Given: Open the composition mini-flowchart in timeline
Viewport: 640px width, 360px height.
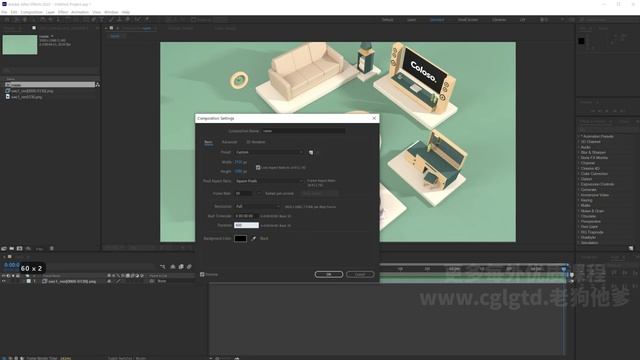Looking at the screenshot, I should pyautogui.click(x=162, y=267).
